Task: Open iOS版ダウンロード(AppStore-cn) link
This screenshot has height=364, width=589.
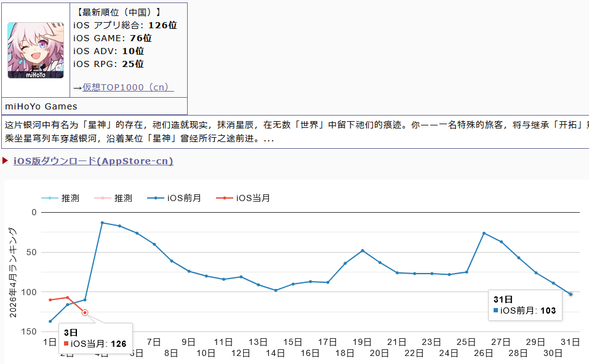Action: (93, 161)
